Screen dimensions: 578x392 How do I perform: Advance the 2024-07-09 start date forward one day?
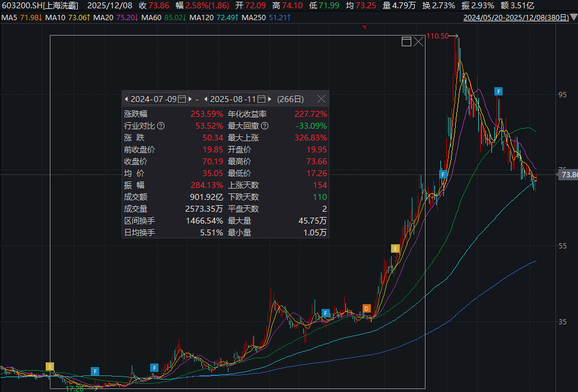190,99
